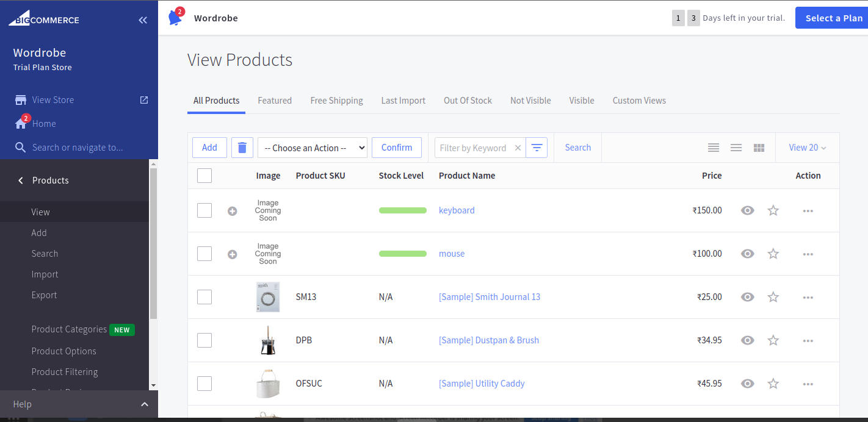Open notifications bell icon
This screenshot has height=422, width=868.
[x=175, y=18]
